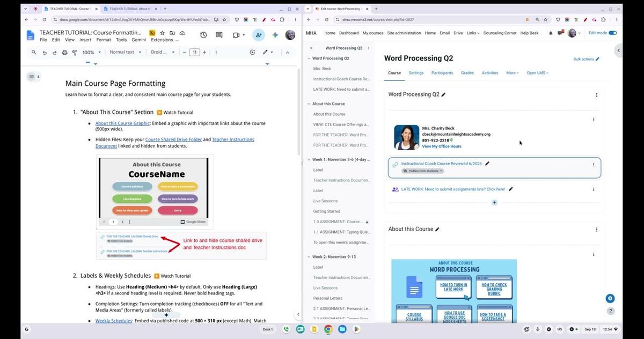Open version history clock icon in Google Docs
The image size is (644, 339).
[x=203, y=35]
